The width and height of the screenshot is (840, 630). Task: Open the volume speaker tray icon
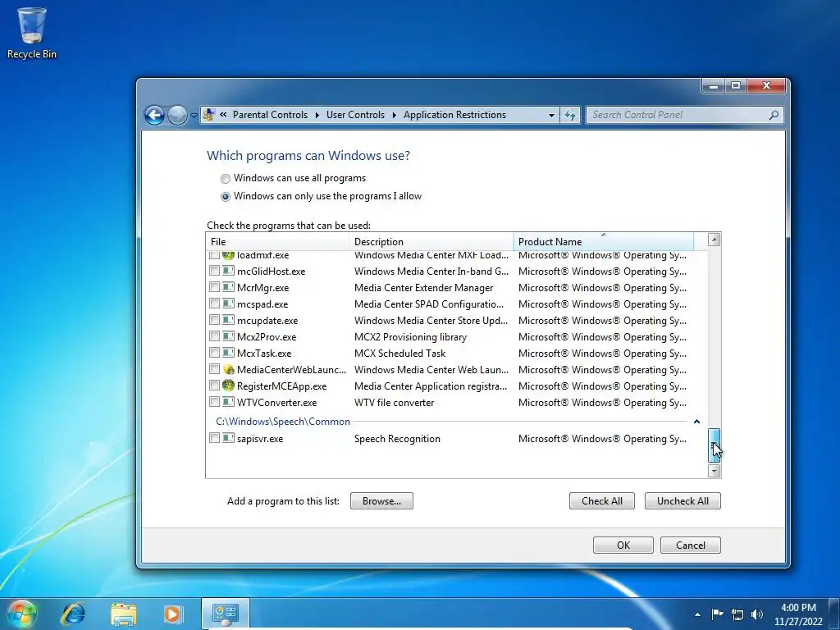757,614
